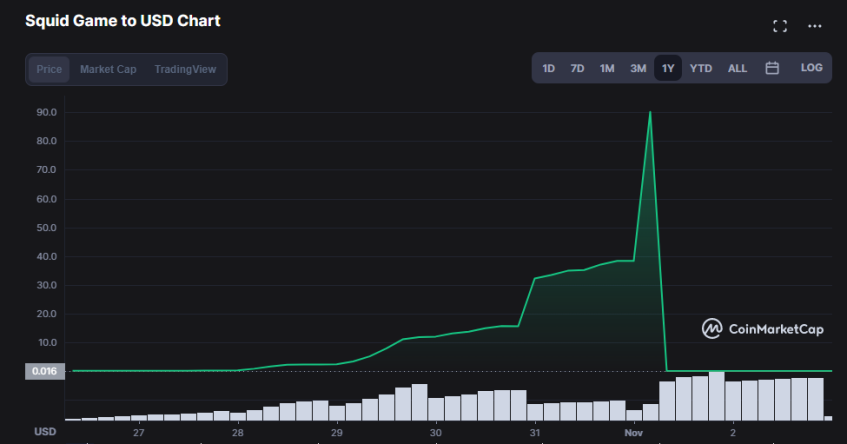Click the Nov label on the date axis

[632, 433]
